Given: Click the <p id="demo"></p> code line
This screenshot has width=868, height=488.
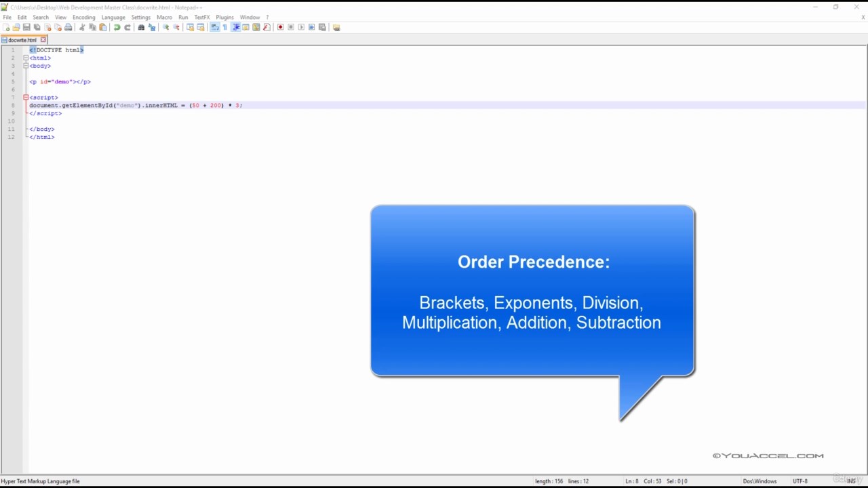Looking at the screenshot, I should [x=60, y=81].
